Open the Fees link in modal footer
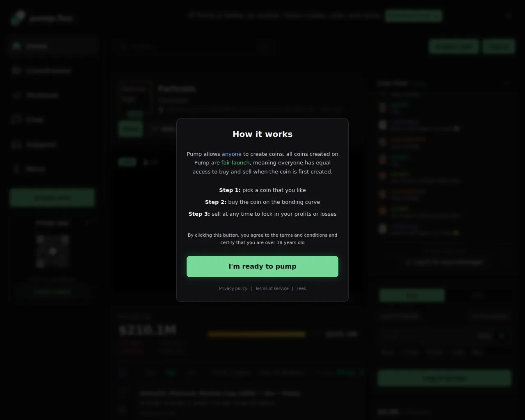This screenshot has height=420, width=525. [x=301, y=288]
